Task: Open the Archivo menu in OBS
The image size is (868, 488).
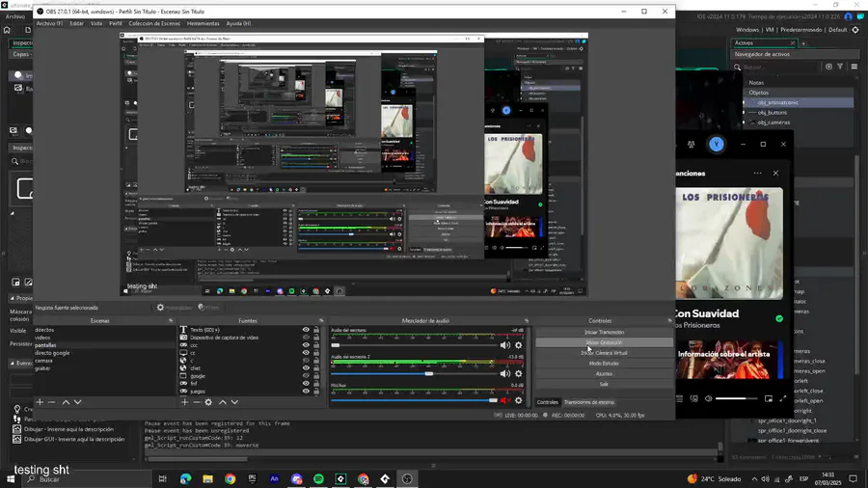Action: (x=49, y=24)
